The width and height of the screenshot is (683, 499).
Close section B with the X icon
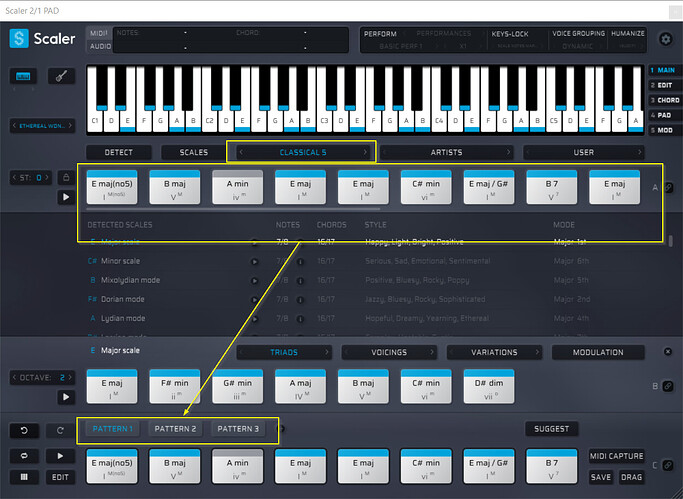point(668,351)
